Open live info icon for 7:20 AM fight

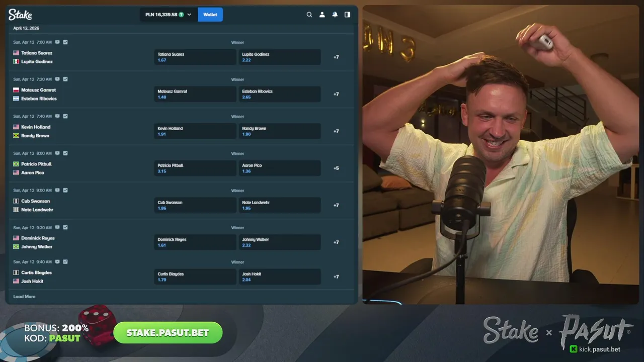(x=57, y=79)
